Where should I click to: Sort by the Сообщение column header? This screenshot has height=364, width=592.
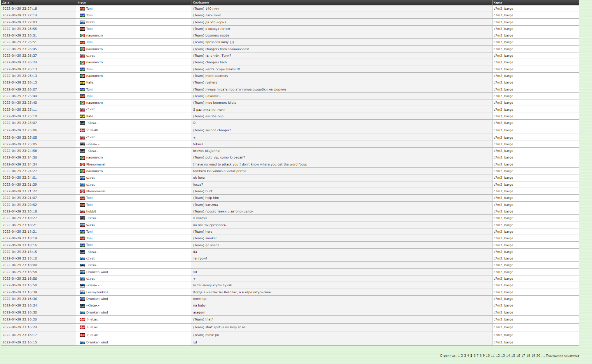point(201,3)
